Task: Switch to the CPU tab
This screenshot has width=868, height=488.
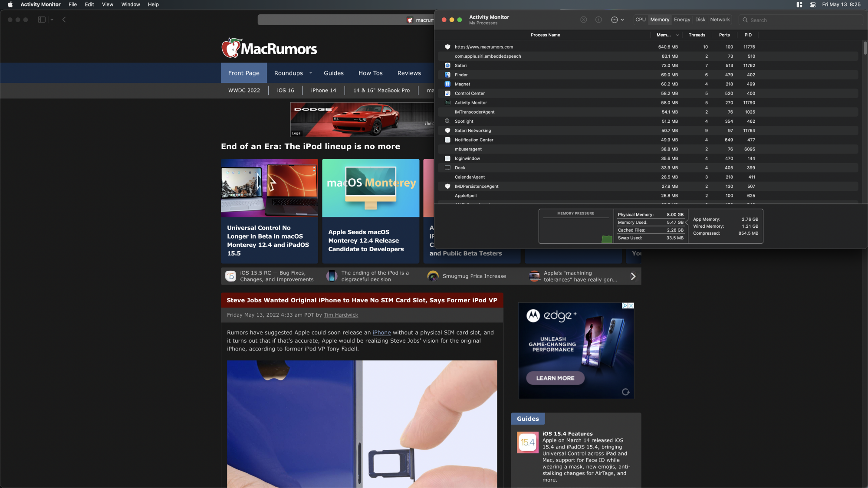Action: 640,20
